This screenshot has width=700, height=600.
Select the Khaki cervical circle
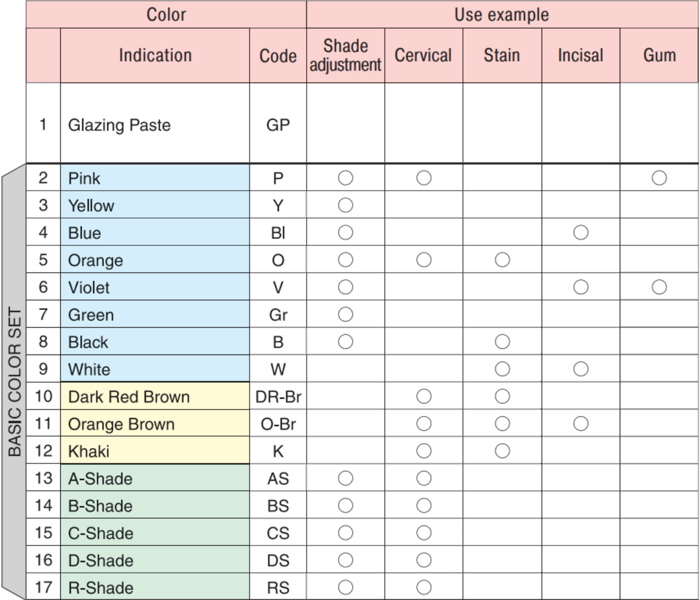click(x=424, y=451)
